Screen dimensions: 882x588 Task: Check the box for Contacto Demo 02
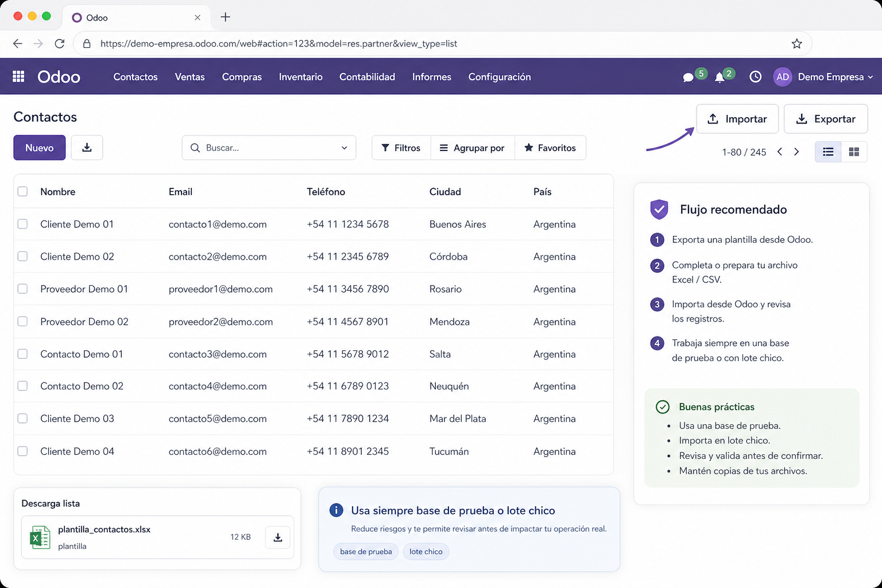coord(23,386)
